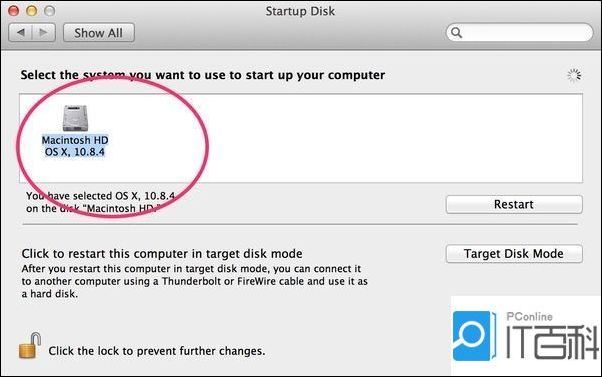Click the Startup Disk window title
Image resolution: width=602 pixels, height=377 pixels.
pyautogui.click(x=300, y=11)
